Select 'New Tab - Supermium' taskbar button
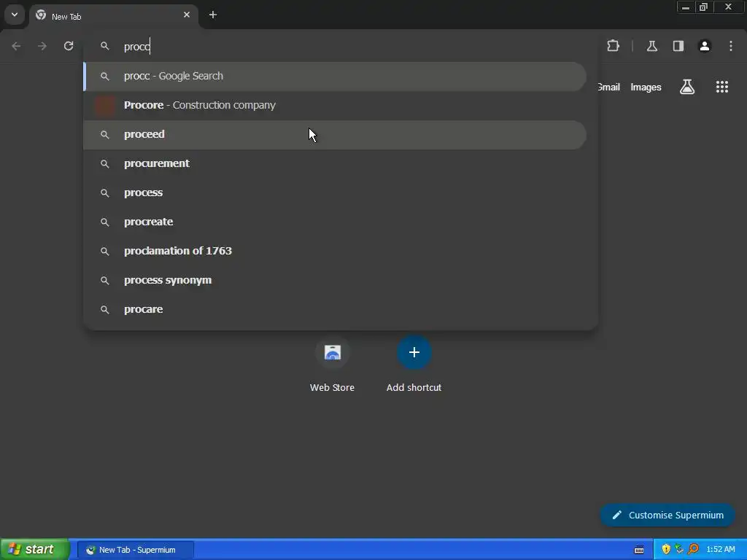Viewport: 747px width, 560px height. 135,550
